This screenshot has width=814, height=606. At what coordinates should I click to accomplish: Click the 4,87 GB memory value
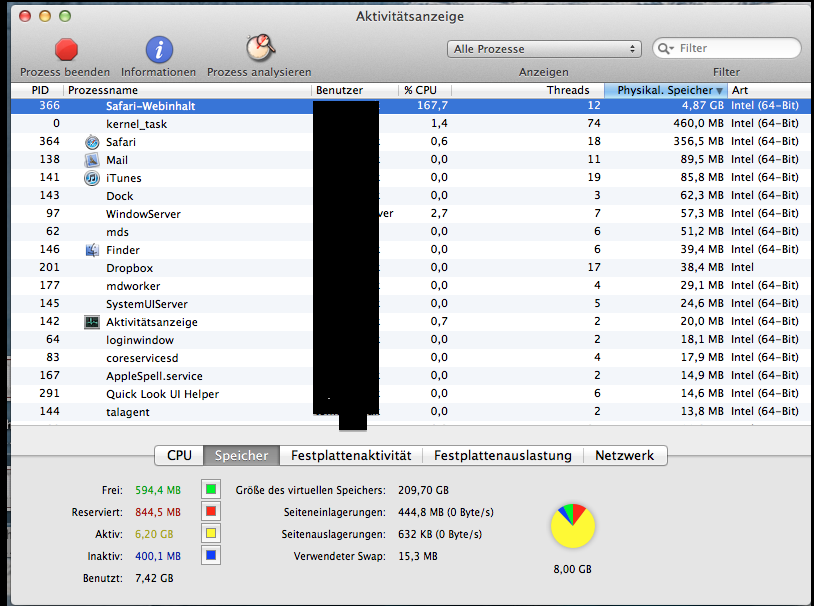(x=702, y=105)
